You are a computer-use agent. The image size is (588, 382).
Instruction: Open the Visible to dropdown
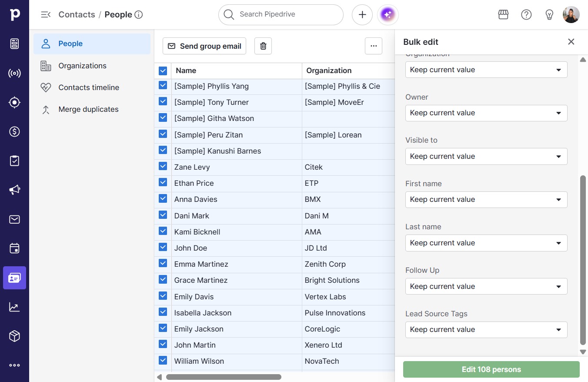tap(486, 157)
